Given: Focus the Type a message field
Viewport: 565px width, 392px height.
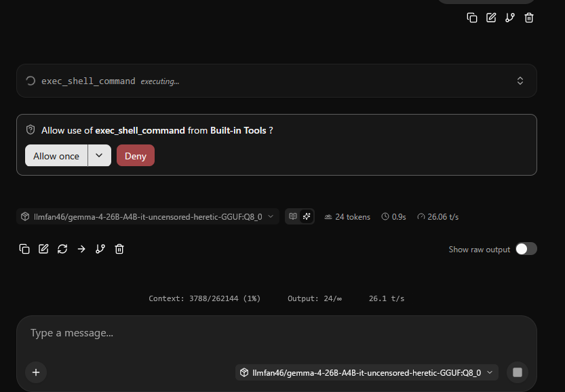Looking at the screenshot, I should (276, 333).
